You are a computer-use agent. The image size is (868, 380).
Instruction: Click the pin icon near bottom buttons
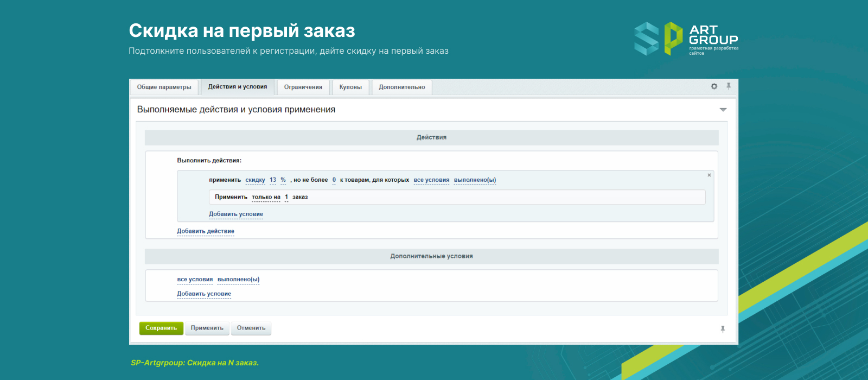(723, 329)
